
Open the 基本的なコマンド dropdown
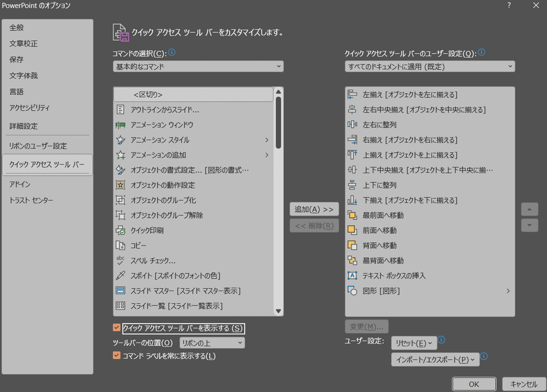(x=198, y=66)
